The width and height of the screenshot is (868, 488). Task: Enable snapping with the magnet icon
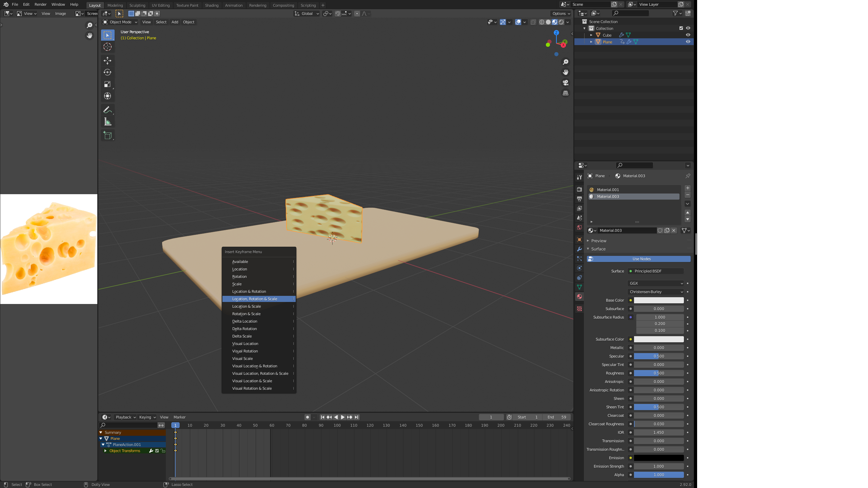tap(338, 14)
